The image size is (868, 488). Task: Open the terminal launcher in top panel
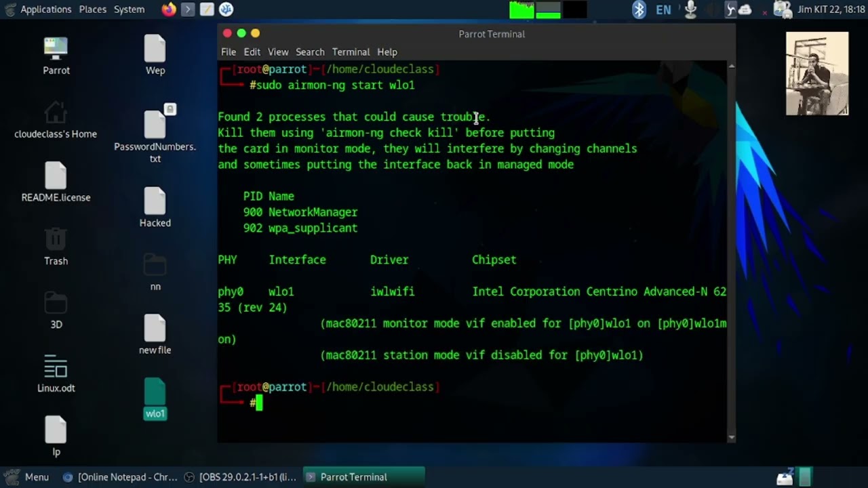tap(188, 9)
